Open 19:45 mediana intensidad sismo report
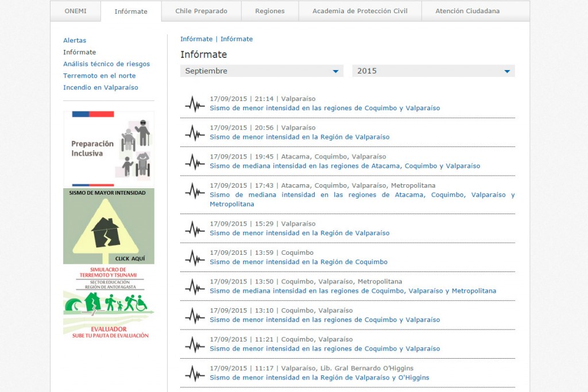The height and width of the screenshot is (392, 588). point(345,166)
